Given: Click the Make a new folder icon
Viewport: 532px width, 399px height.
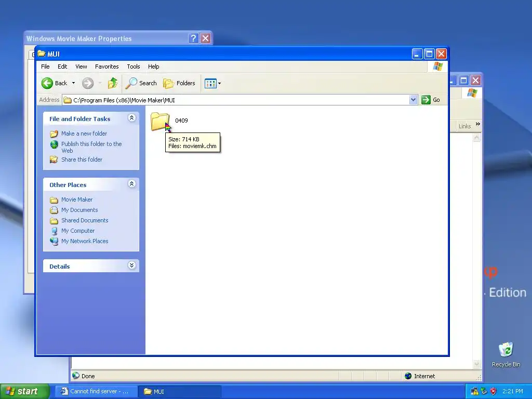Looking at the screenshot, I should click(x=54, y=134).
